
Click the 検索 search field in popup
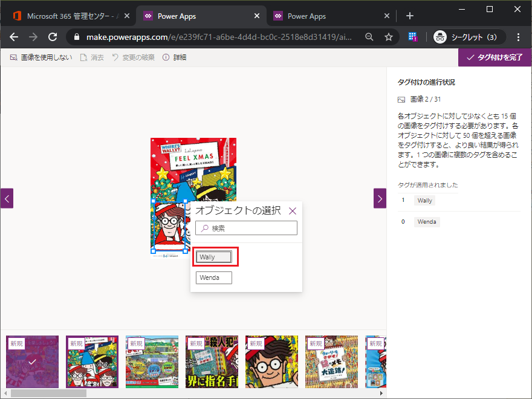pos(246,228)
